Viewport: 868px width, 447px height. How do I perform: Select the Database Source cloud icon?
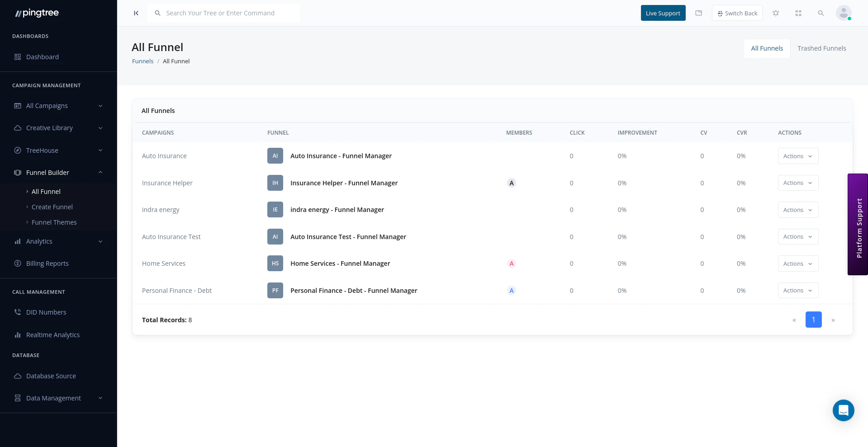[17, 376]
